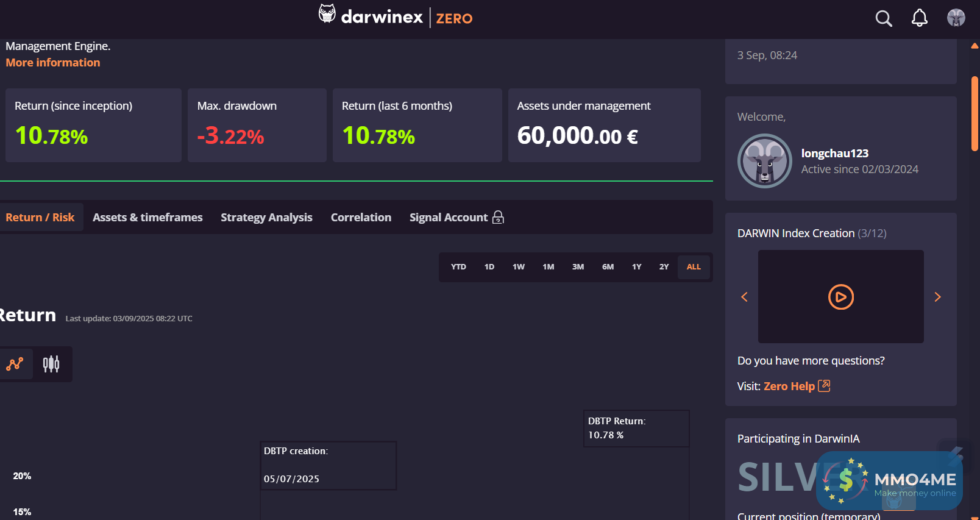Click the Zero Help external link icon
This screenshot has width=980, height=520.
point(824,386)
